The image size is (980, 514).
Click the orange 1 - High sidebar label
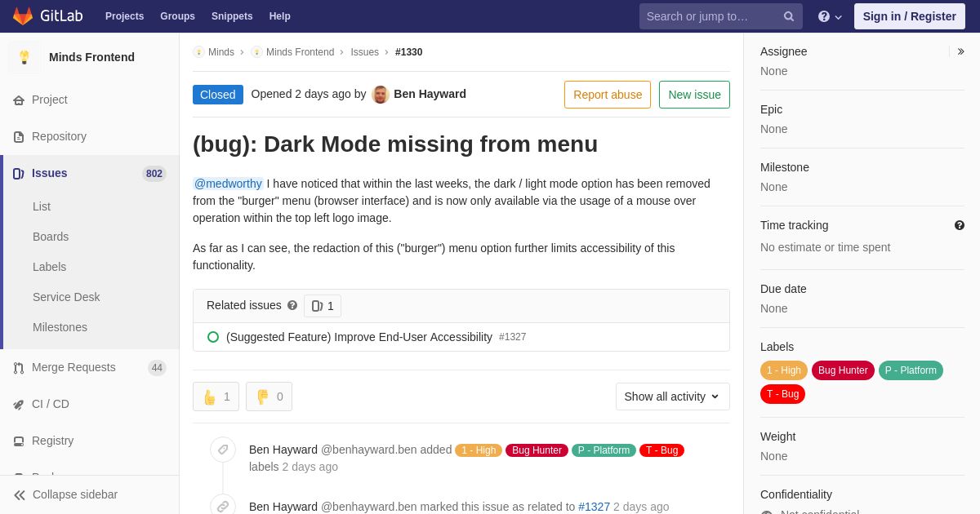pos(784,370)
